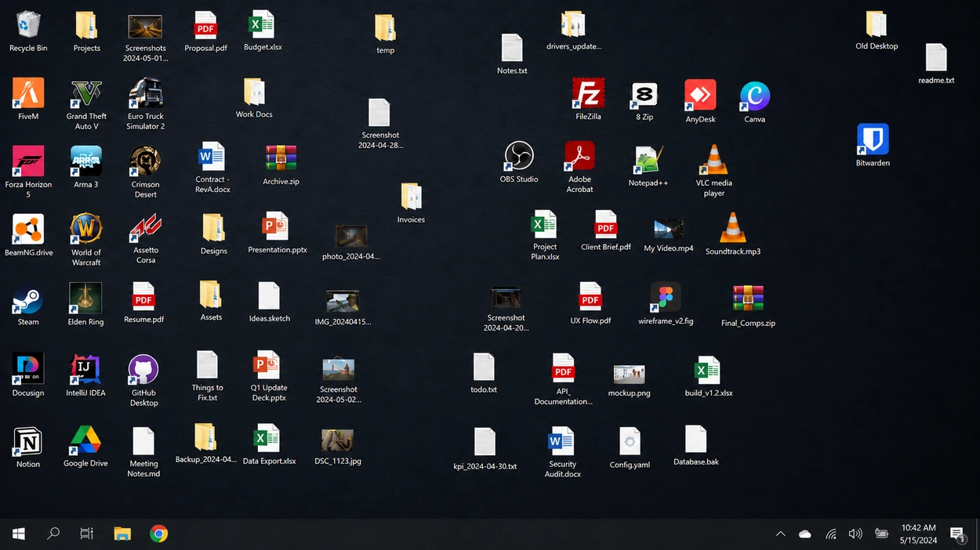This screenshot has height=550, width=980.
Task: Select the Soundtrack.mp3 audio file
Action: 733,228
